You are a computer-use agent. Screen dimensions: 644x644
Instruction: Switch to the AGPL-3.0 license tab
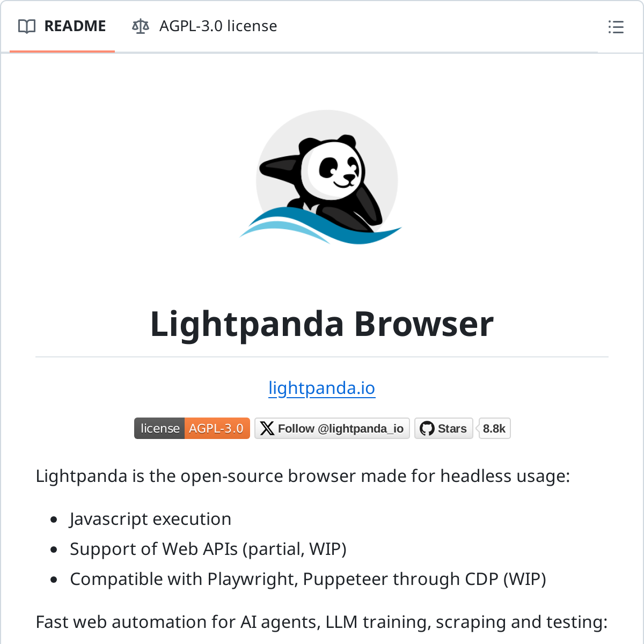pyautogui.click(x=204, y=26)
